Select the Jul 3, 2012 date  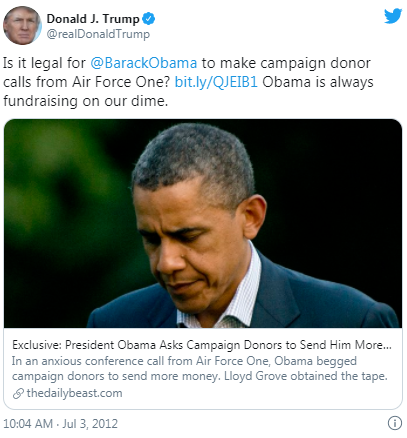point(90,424)
